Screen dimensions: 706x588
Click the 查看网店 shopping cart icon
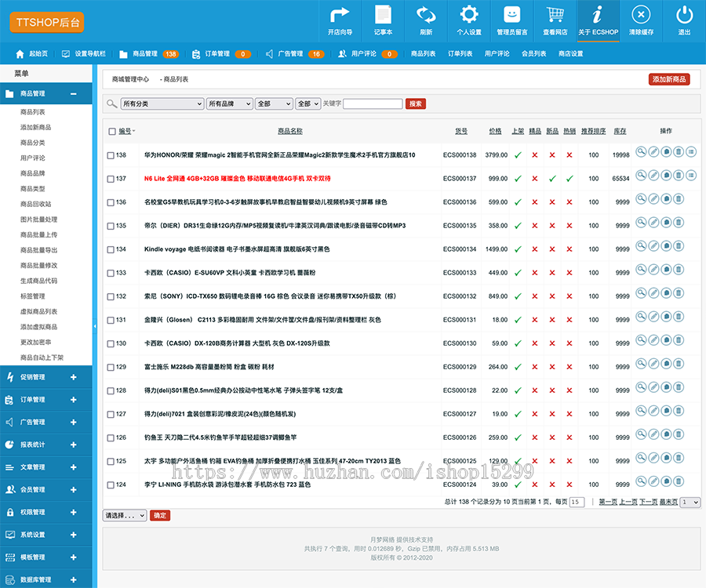point(555,15)
